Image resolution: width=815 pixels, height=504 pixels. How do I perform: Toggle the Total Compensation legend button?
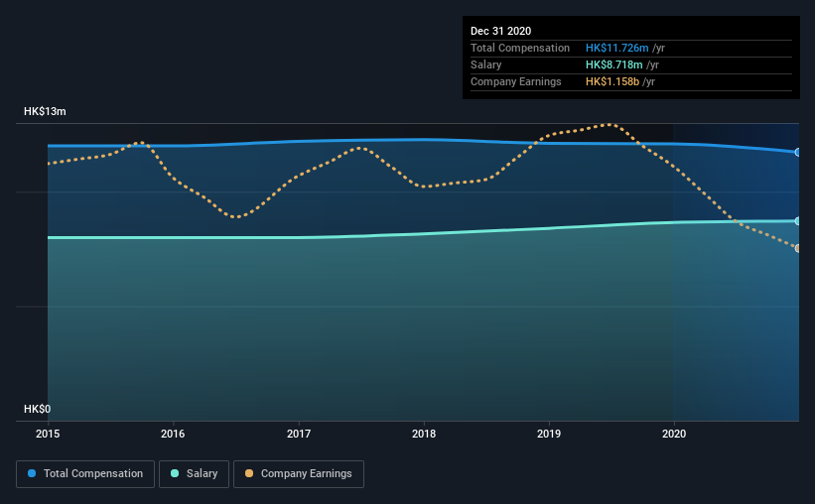(x=85, y=474)
